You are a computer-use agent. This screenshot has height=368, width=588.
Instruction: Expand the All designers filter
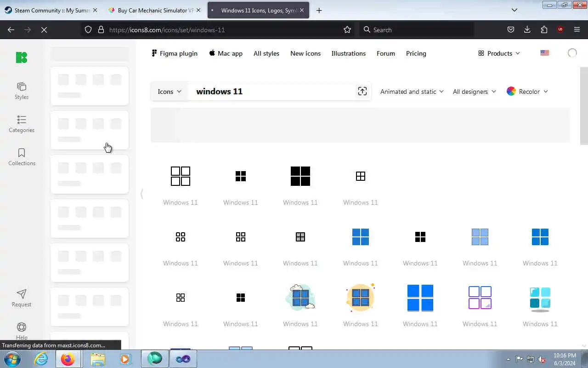tap(475, 92)
